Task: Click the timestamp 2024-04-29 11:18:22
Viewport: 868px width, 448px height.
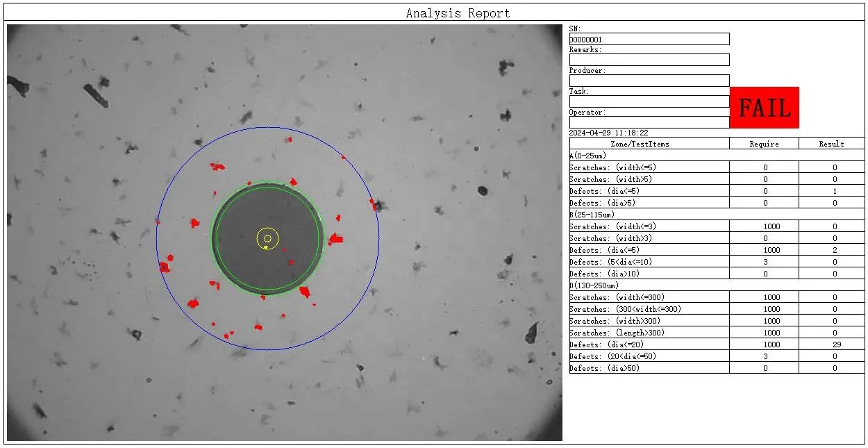Action: point(609,133)
